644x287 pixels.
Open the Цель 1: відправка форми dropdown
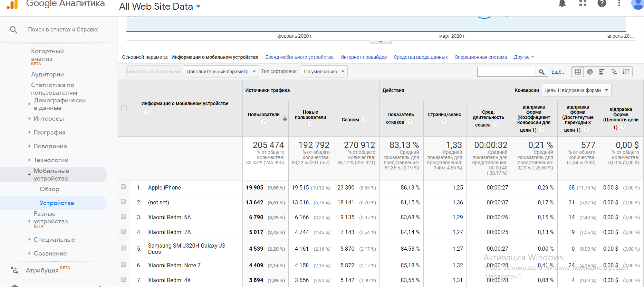pyautogui.click(x=576, y=90)
